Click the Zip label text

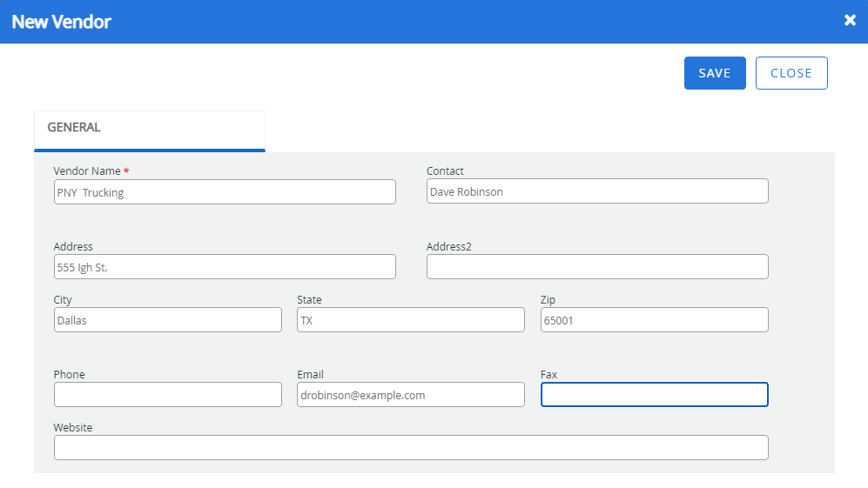point(548,300)
